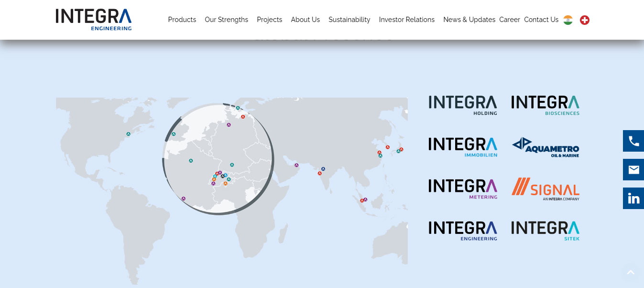
Task: Click the scroll-to-top chevron at bottom right
Action: 630,271
